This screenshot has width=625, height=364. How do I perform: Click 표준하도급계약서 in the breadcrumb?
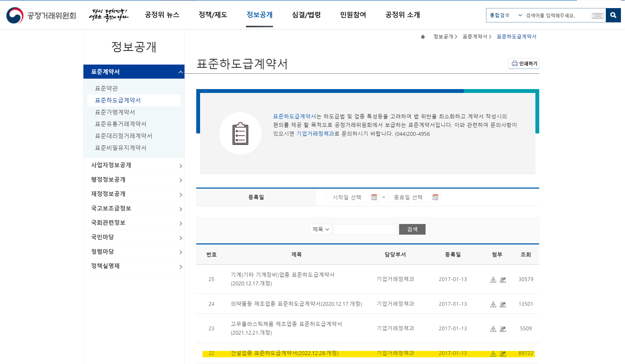[516, 37]
